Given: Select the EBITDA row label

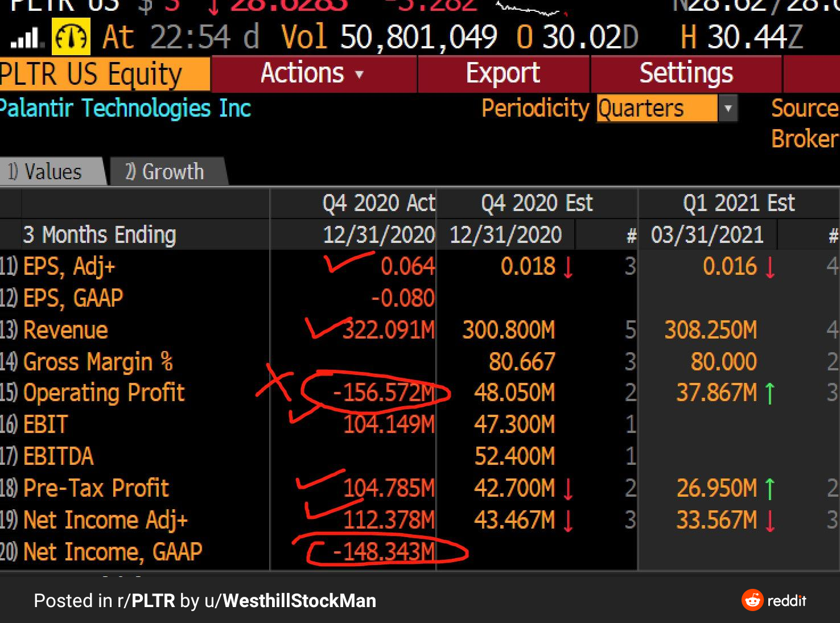Looking at the screenshot, I should click(x=58, y=457).
